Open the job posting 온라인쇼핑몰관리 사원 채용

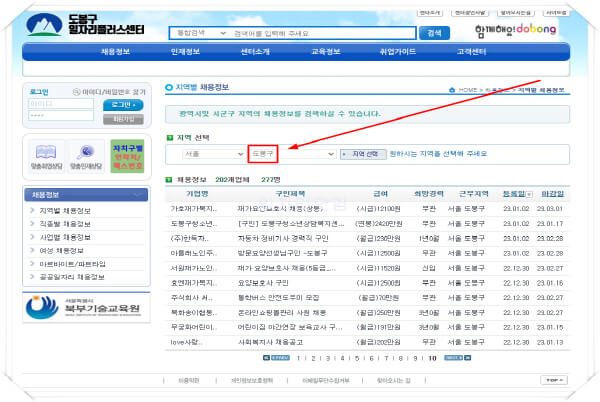(282, 312)
